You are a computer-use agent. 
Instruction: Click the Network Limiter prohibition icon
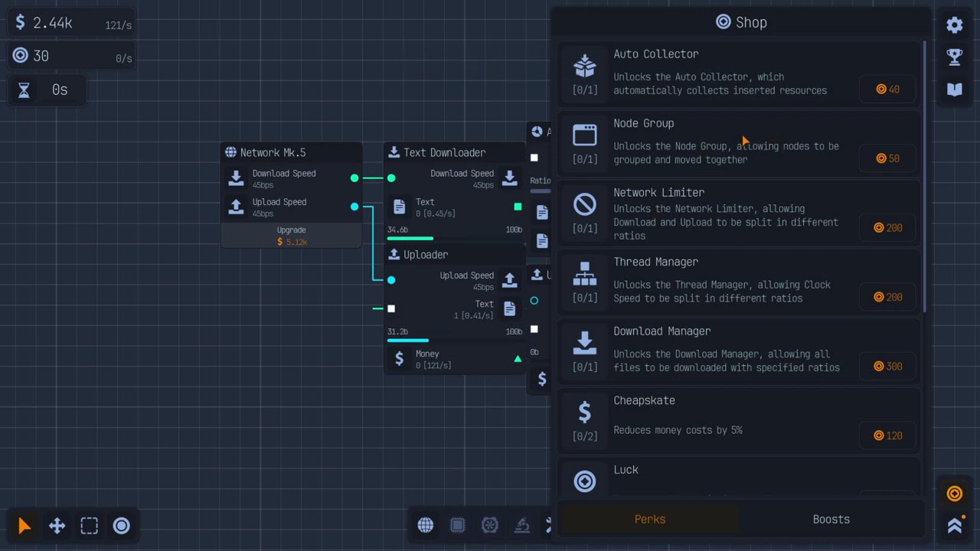[585, 204]
